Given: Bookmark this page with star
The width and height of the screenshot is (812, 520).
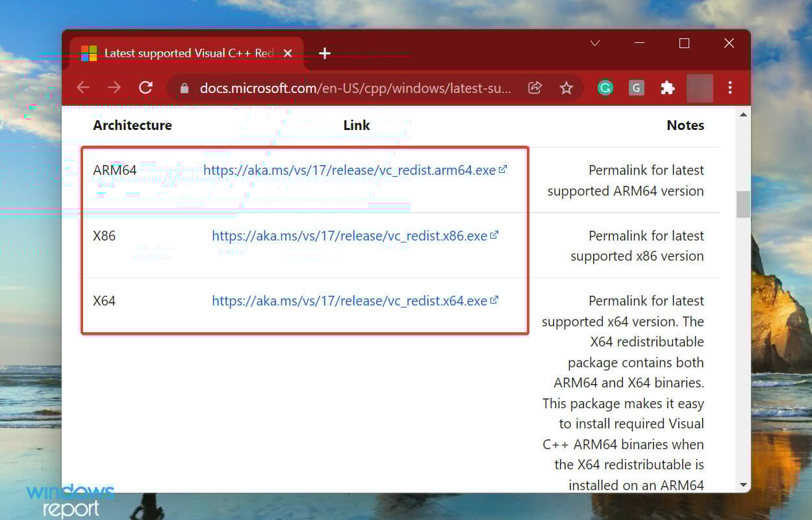Looking at the screenshot, I should [566, 88].
